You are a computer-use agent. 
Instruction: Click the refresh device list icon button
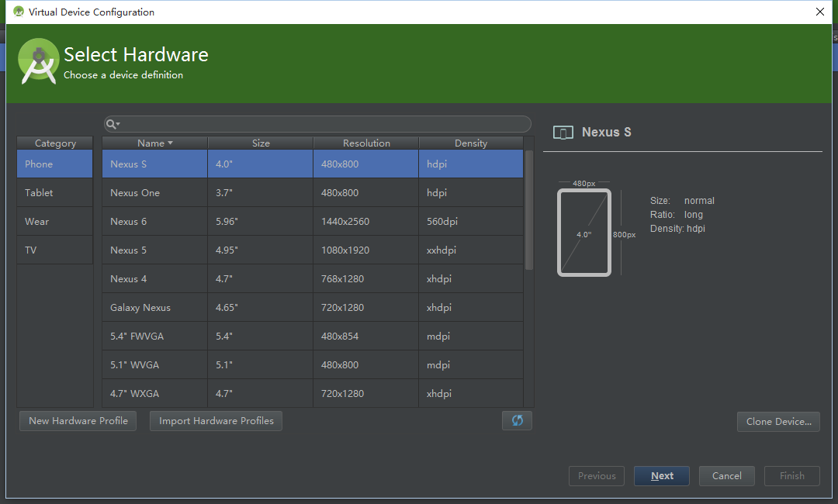tap(517, 420)
